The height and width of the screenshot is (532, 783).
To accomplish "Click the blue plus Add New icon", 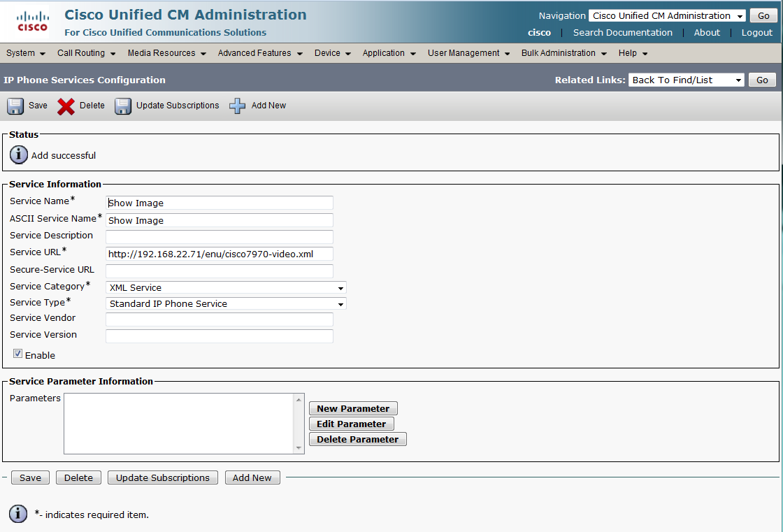I will (x=238, y=106).
